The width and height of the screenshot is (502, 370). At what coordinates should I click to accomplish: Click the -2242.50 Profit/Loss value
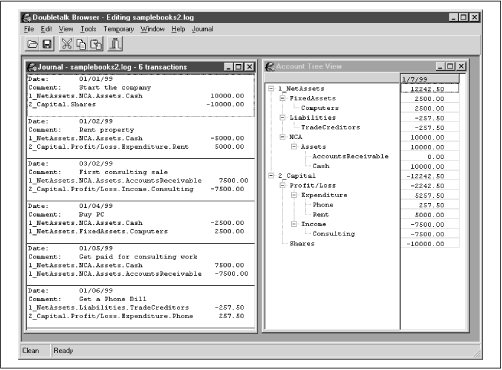coord(430,186)
